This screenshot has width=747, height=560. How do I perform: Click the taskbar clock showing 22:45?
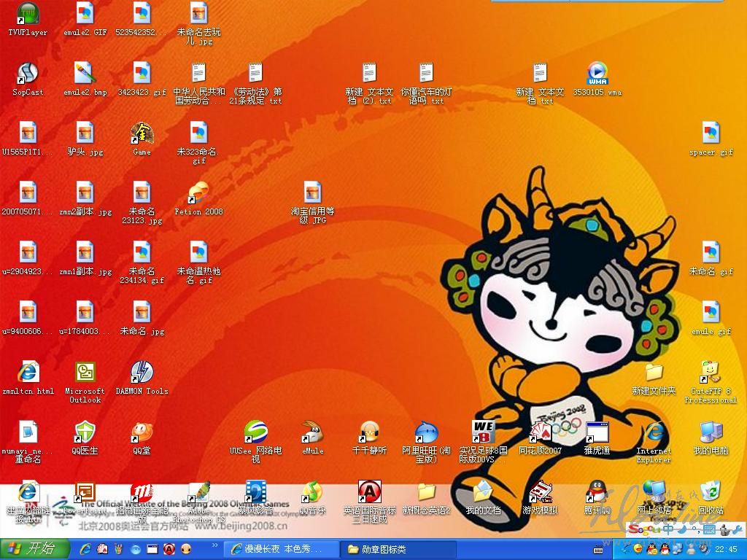(x=726, y=549)
